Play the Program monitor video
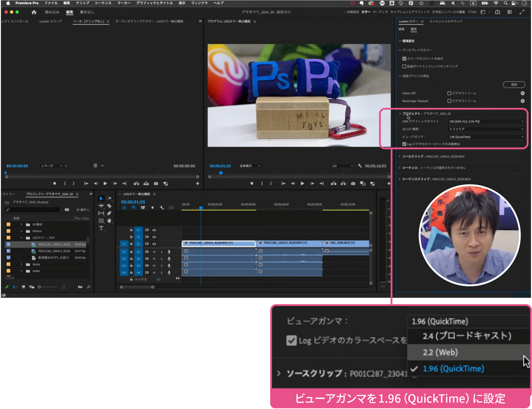Screen dimensions: 532x409 (302, 184)
